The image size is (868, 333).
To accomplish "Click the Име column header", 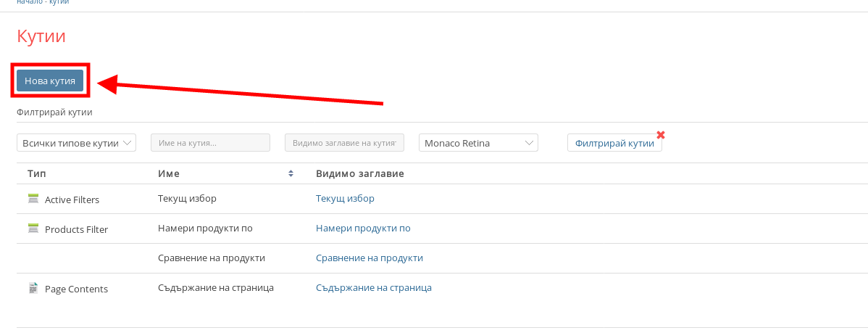I will (x=169, y=174).
